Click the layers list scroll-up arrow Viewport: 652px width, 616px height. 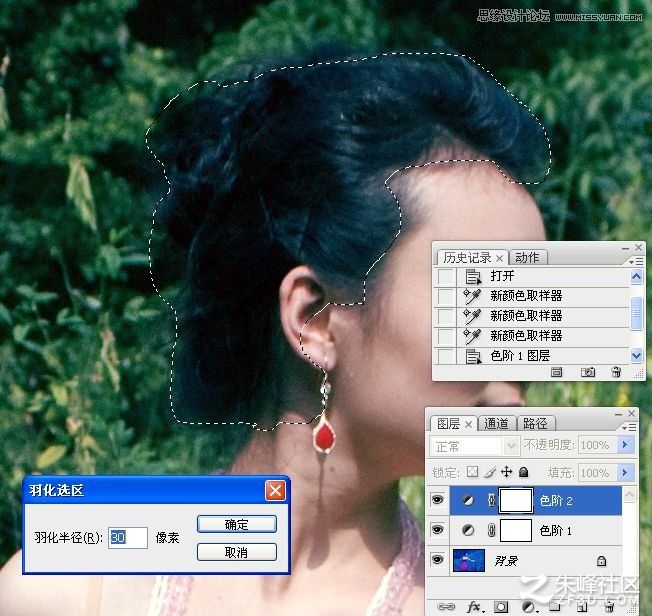tap(630, 495)
